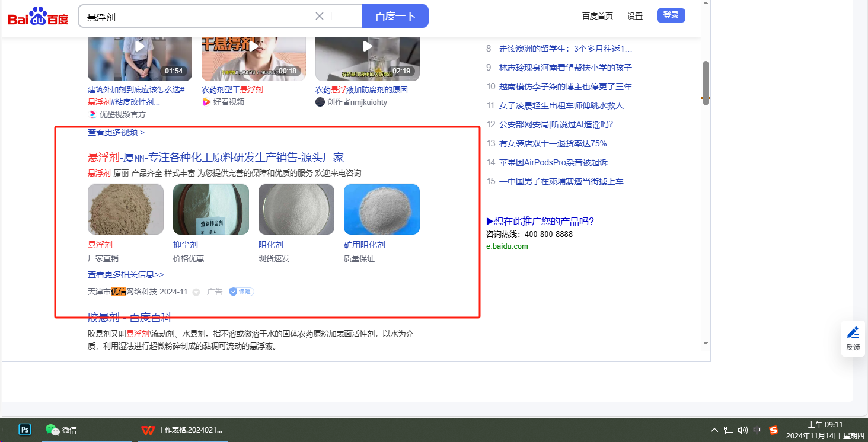Open the e.baidu.com link

click(x=507, y=246)
